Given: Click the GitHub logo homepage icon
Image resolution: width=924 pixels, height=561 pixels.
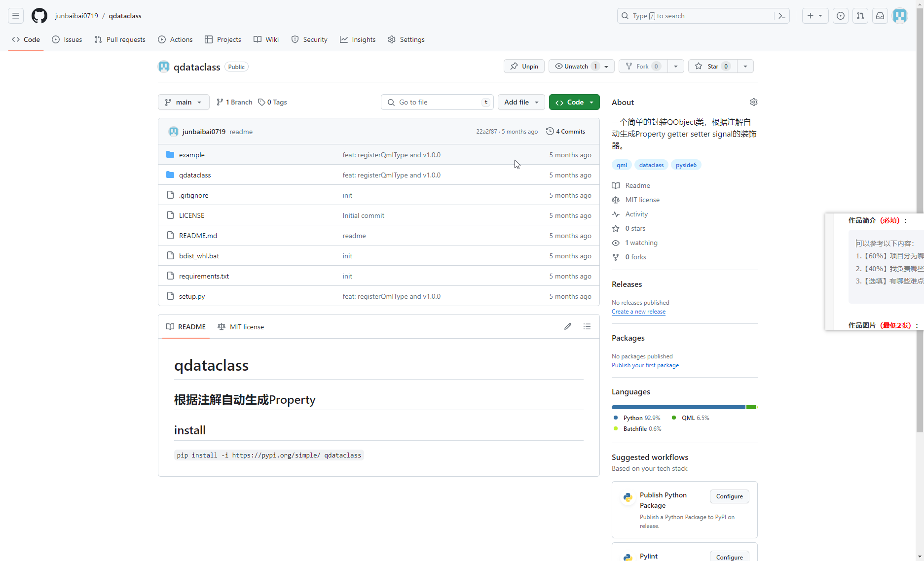Looking at the screenshot, I should (39, 16).
